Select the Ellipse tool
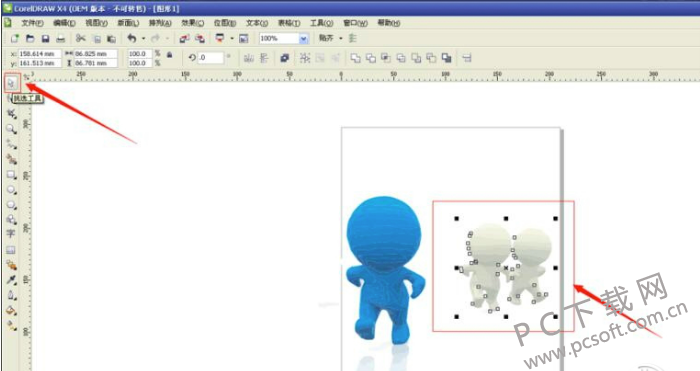700x371 pixels. (x=11, y=190)
